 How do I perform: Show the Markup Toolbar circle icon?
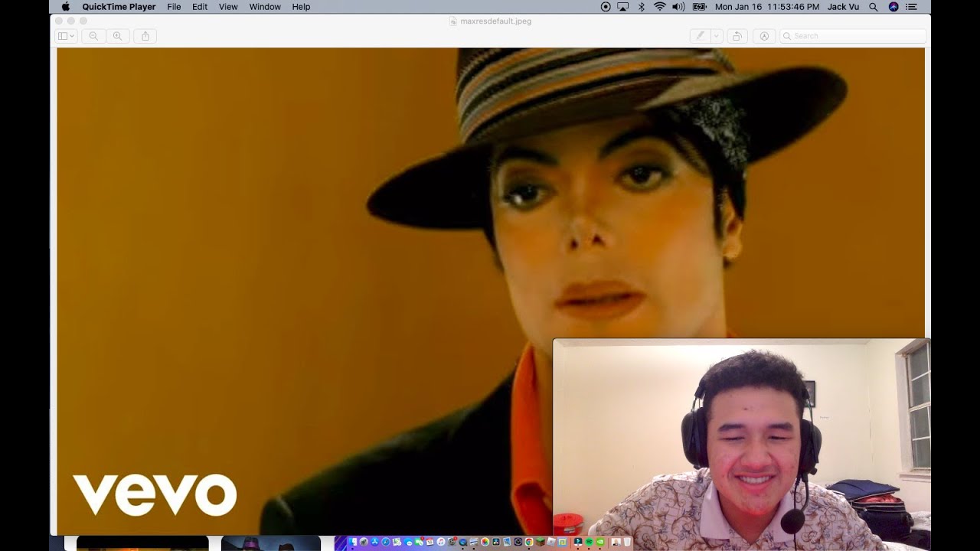[763, 36]
